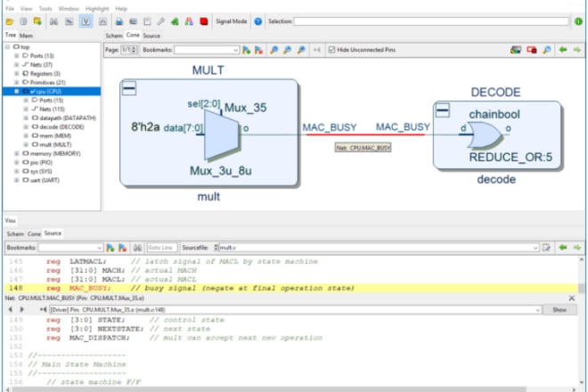Click the green tree icon in main toolbar
The height and width of the screenshot is (392, 588).
click(x=175, y=21)
